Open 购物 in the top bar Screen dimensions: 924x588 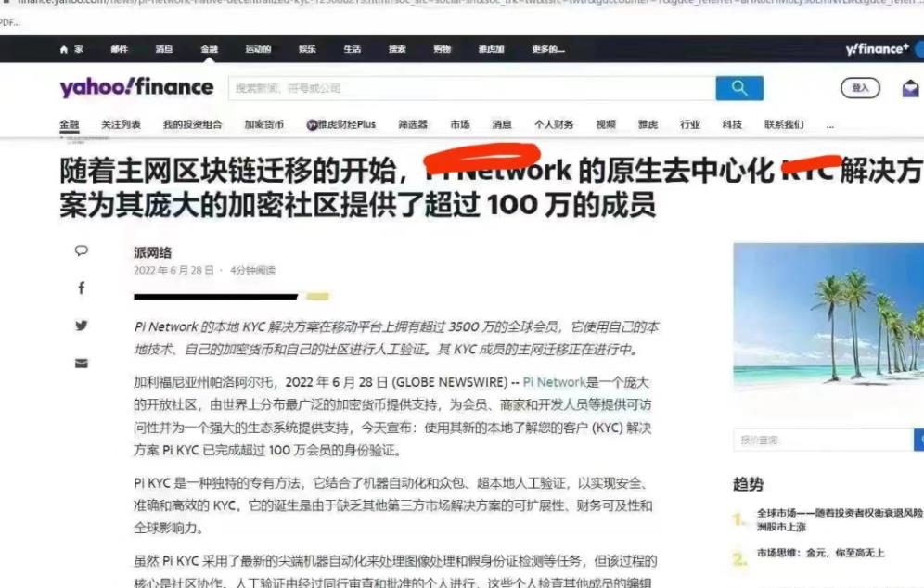click(x=442, y=49)
